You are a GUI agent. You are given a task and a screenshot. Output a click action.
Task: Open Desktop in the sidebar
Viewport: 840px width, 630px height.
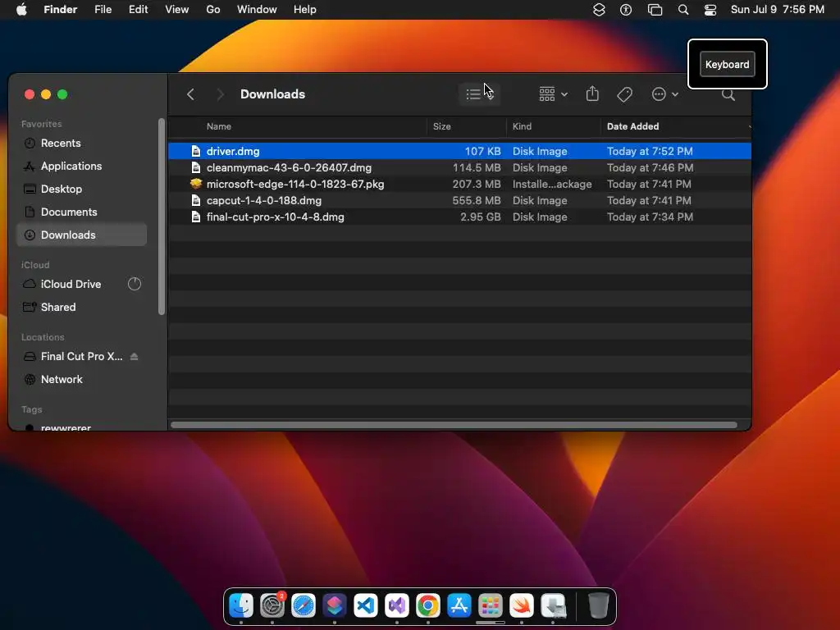point(81,189)
